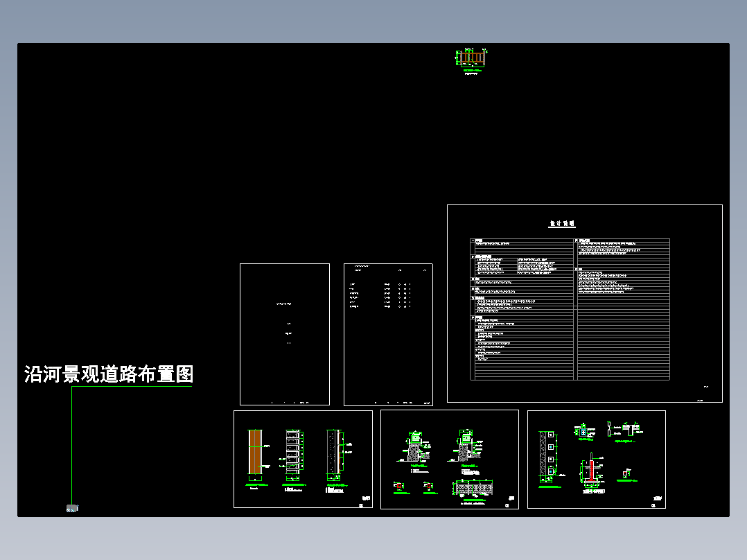Click the 设计说明 heading
747x560 pixels.
point(562,224)
